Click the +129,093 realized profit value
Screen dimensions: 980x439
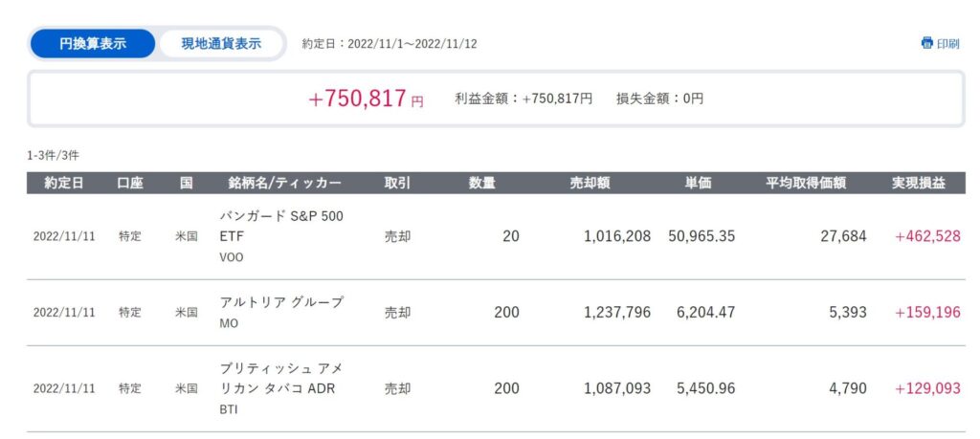click(927, 388)
